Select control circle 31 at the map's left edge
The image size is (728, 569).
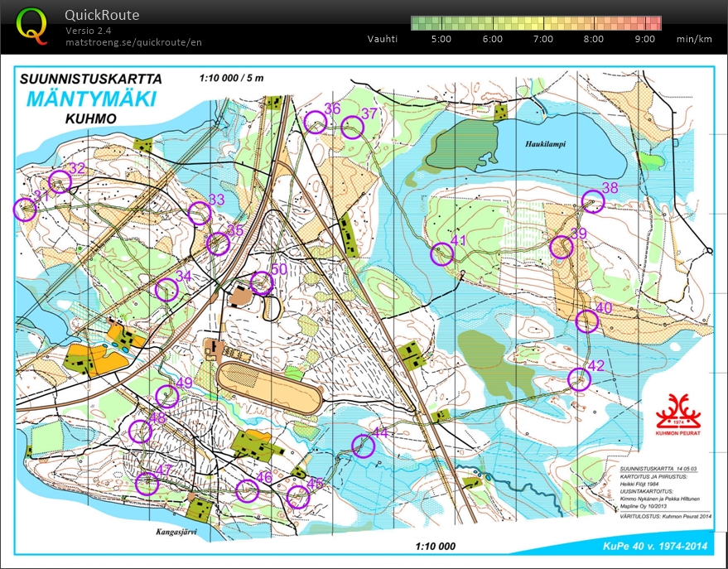[23, 209]
